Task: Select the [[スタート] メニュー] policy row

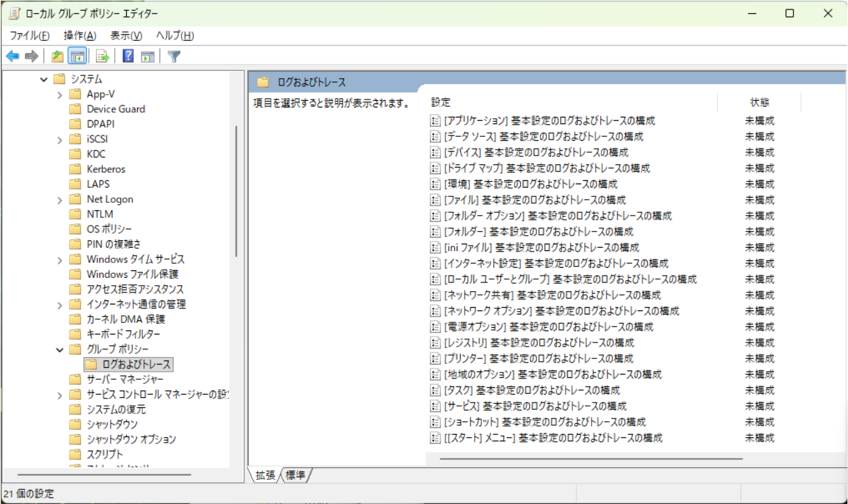Action: click(x=553, y=438)
